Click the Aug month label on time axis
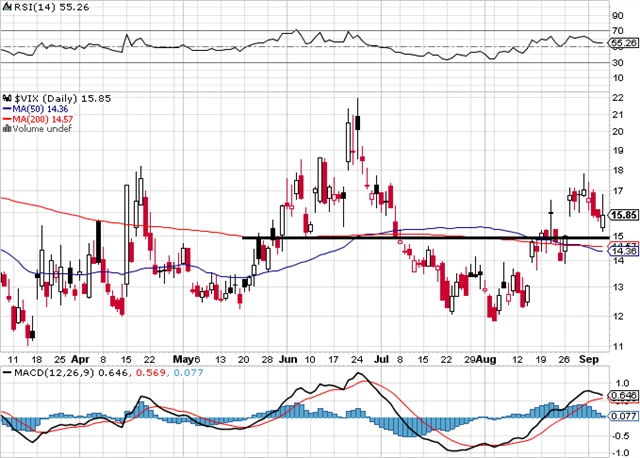The image size is (640, 458). [485, 357]
